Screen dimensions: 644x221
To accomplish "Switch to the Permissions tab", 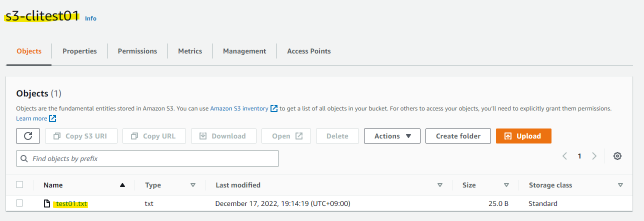I will (137, 51).
